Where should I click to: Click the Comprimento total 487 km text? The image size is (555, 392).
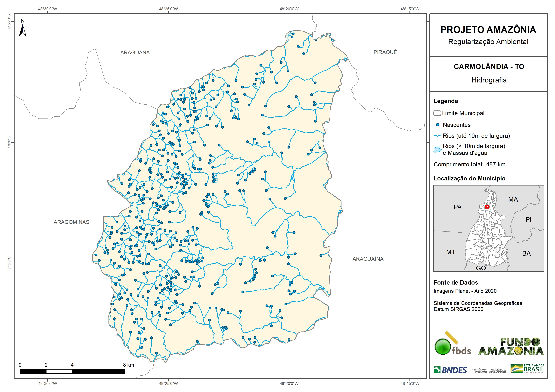point(469,164)
